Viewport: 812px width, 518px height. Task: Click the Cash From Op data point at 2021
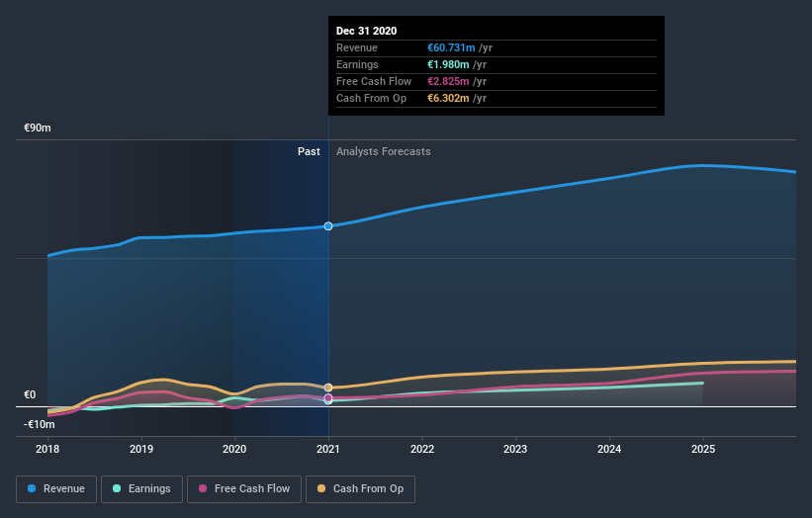328,388
